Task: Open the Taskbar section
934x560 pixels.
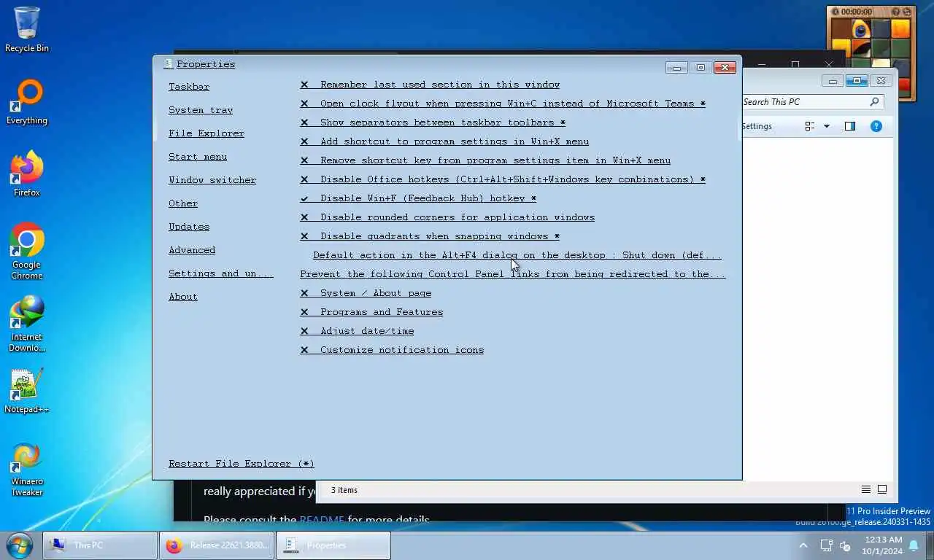Action: pos(189,87)
